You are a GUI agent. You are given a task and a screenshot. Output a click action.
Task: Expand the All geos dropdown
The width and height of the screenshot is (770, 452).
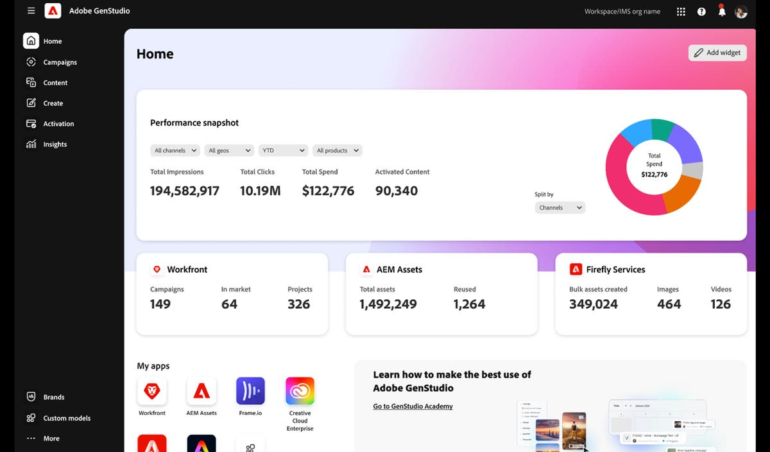pyautogui.click(x=229, y=150)
